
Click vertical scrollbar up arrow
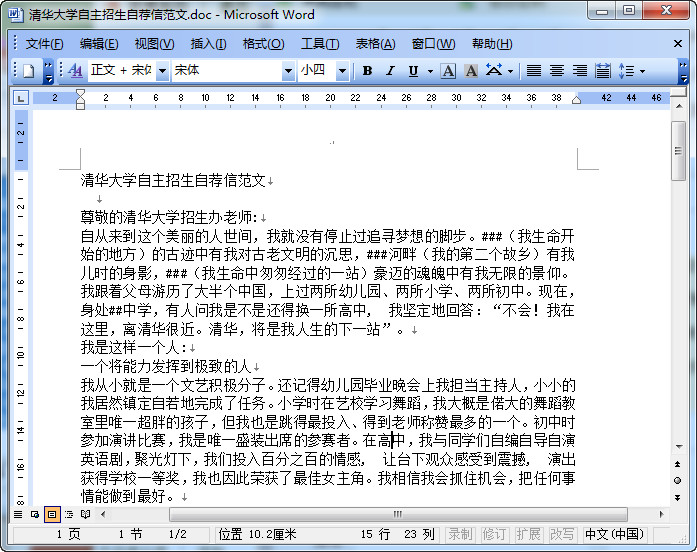click(x=679, y=106)
